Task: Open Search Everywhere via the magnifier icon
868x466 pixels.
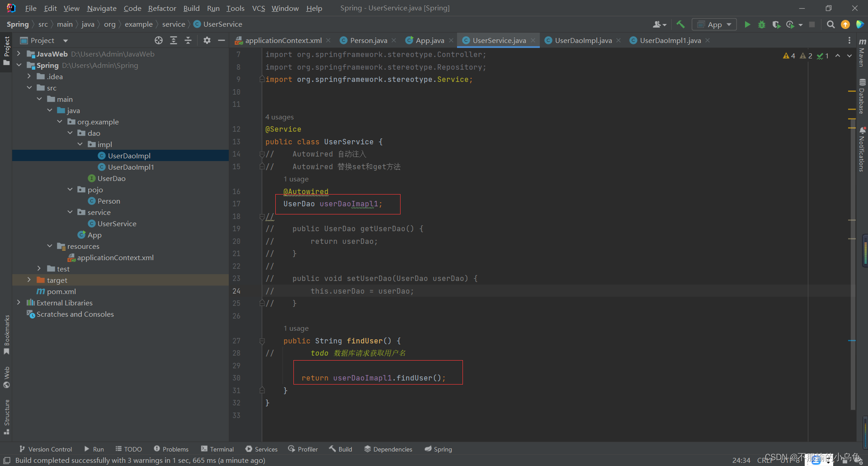Action: [x=830, y=24]
